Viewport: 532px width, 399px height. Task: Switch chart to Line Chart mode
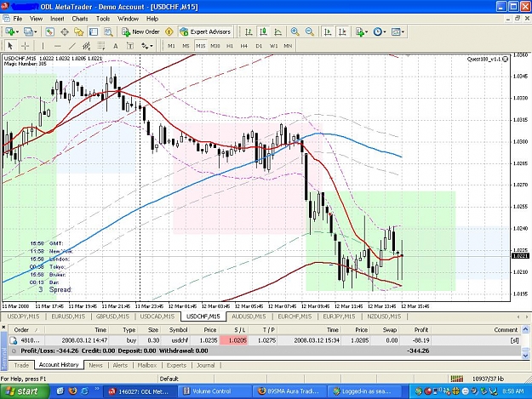[277, 31]
